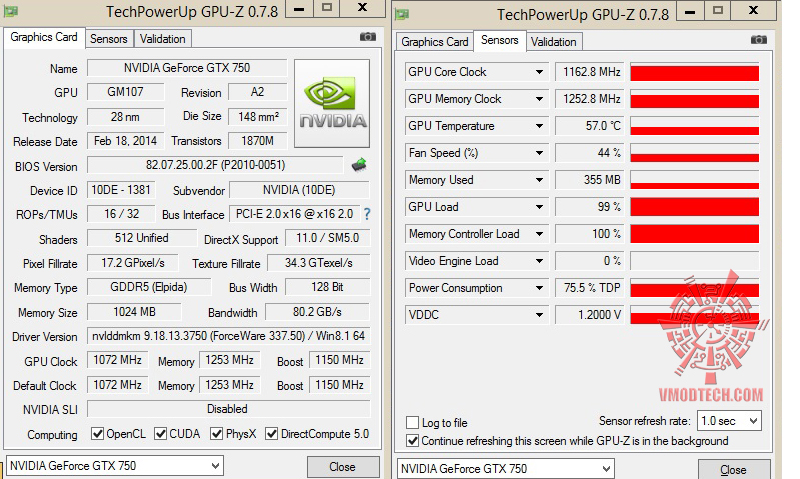This screenshot has width=800, height=479.
Task: Click the camera screenshot icon in Sensors window
Action: coord(759,40)
